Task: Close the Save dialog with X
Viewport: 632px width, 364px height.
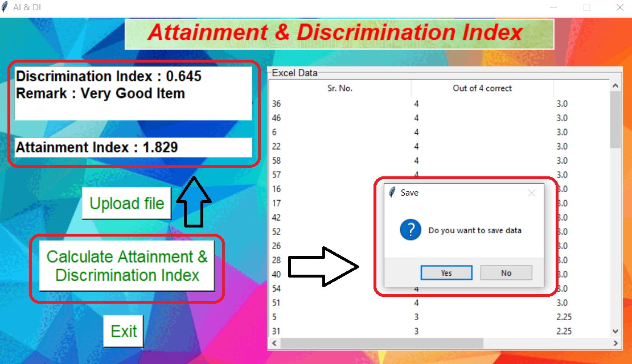Action: tap(532, 193)
